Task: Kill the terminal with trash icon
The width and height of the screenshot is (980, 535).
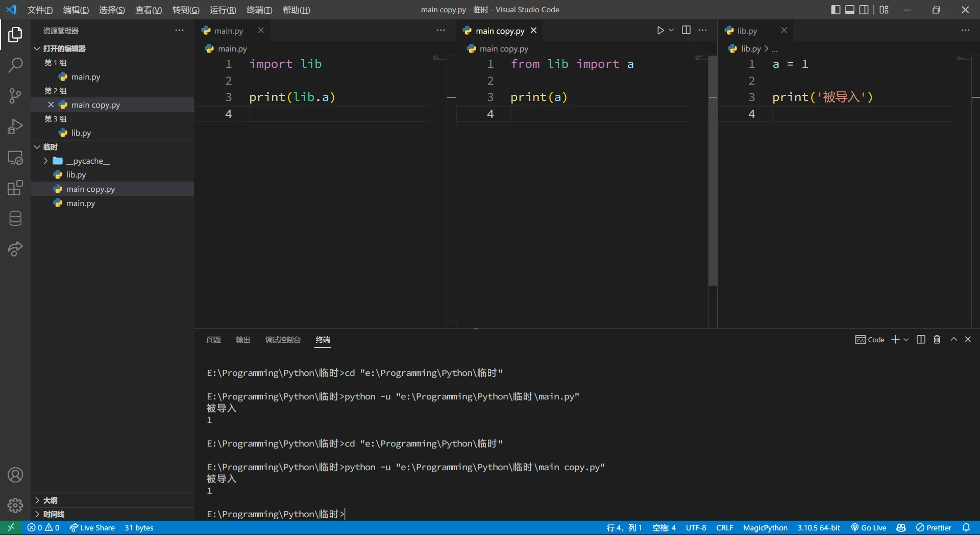Action: tap(937, 340)
